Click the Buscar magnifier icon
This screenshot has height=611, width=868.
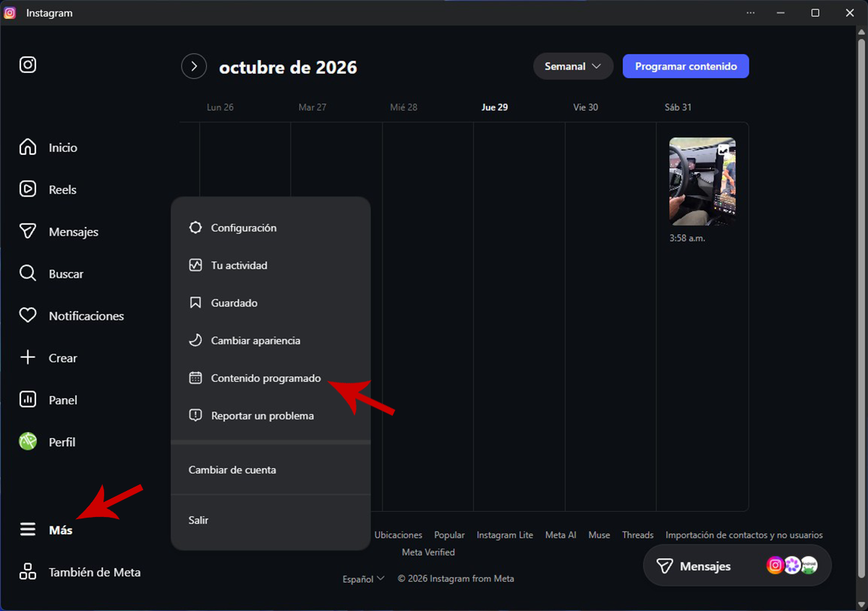pyautogui.click(x=27, y=273)
